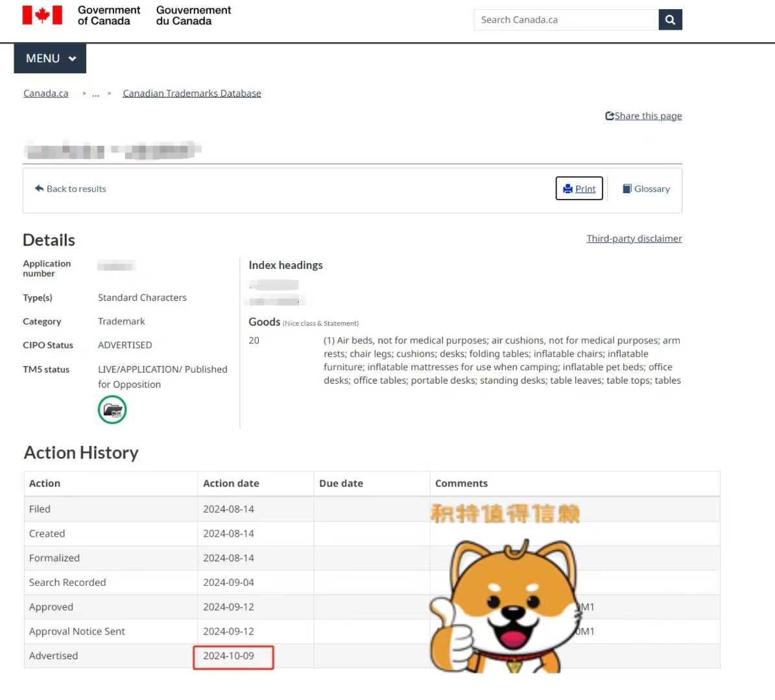Image resolution: width=775 pixels, height=700 pixels.
Task: Open the Third-party disclaimer link
Action: [634, 239]
